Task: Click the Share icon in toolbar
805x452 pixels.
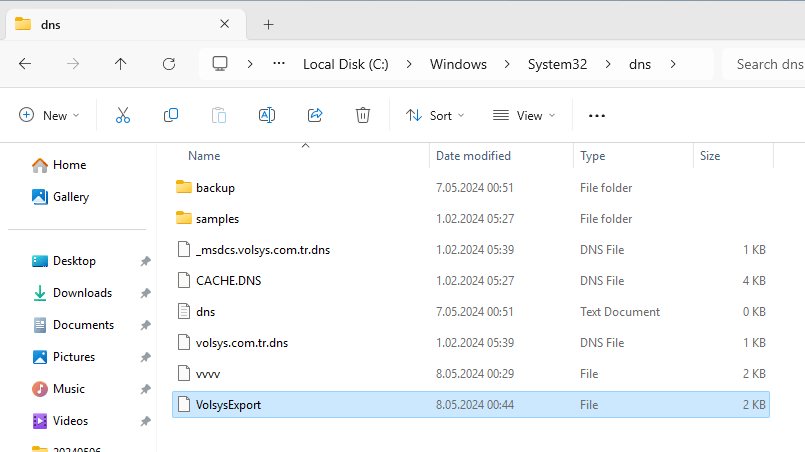Action: [315, 116]
